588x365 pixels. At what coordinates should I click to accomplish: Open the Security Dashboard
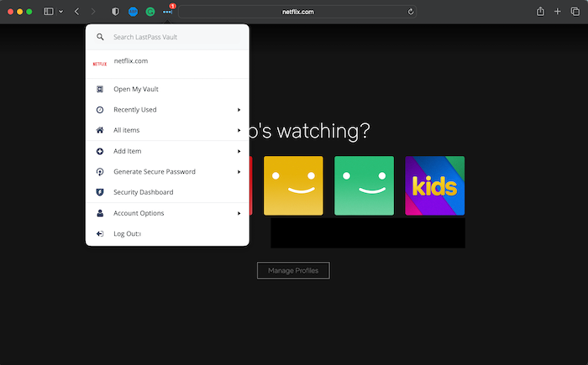tap(167, 192)
